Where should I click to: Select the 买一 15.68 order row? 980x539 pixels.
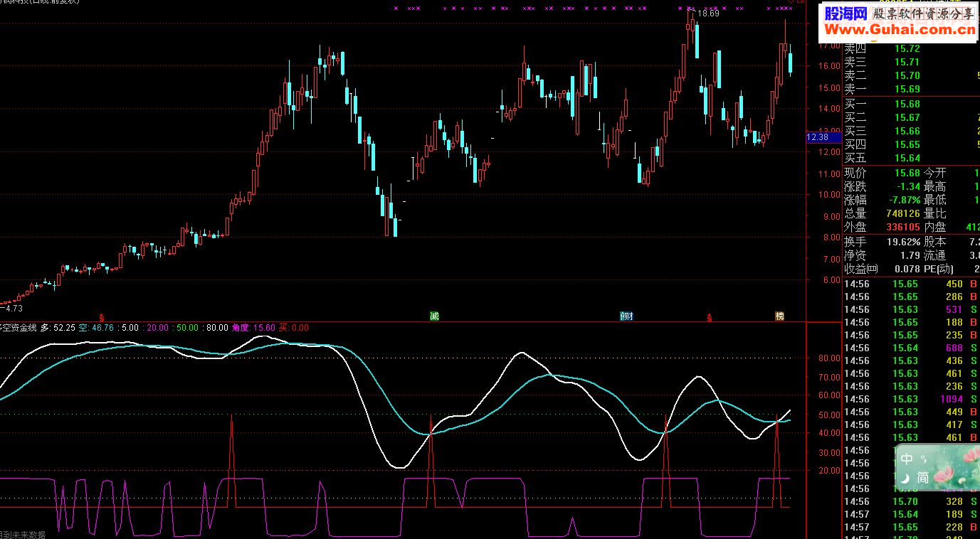[912, 105]
